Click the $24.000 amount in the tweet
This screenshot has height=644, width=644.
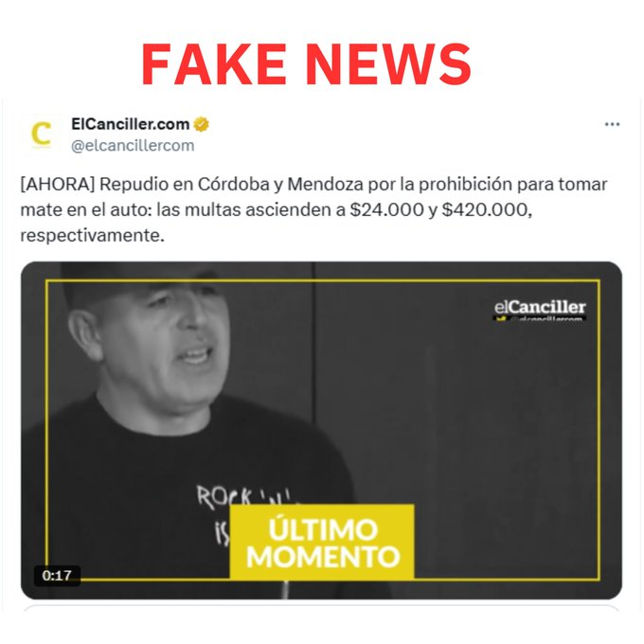tap(386, 210)
